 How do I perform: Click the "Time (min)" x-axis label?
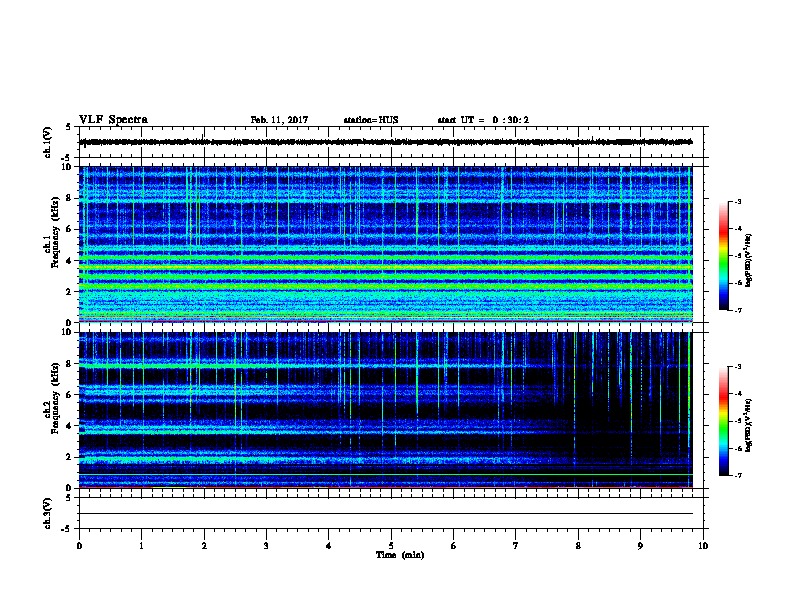coord(400,555)
